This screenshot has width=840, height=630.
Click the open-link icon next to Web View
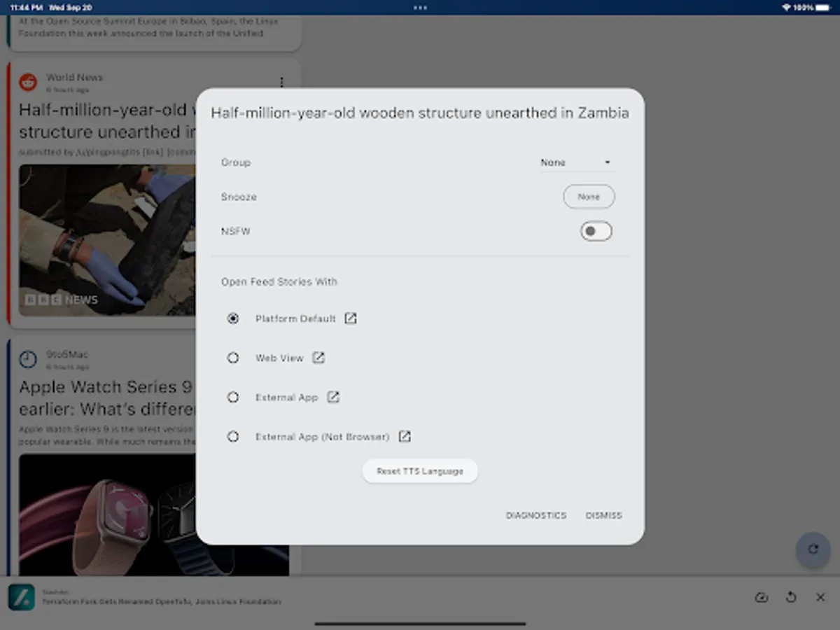tap(318, 358)
